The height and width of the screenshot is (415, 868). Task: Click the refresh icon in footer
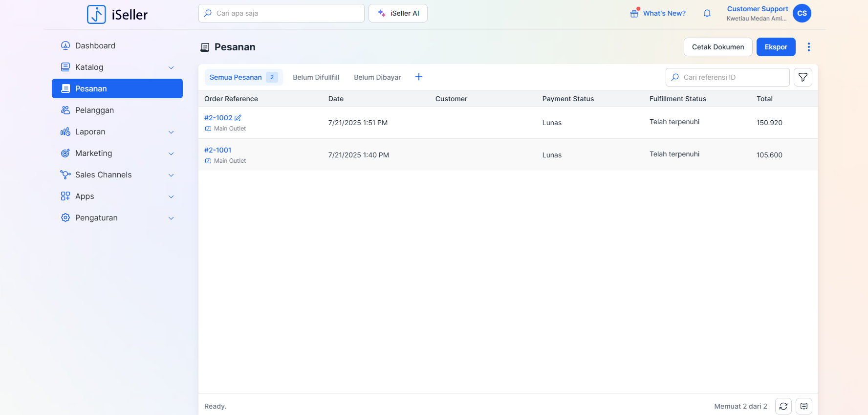(x=783, y=406)
